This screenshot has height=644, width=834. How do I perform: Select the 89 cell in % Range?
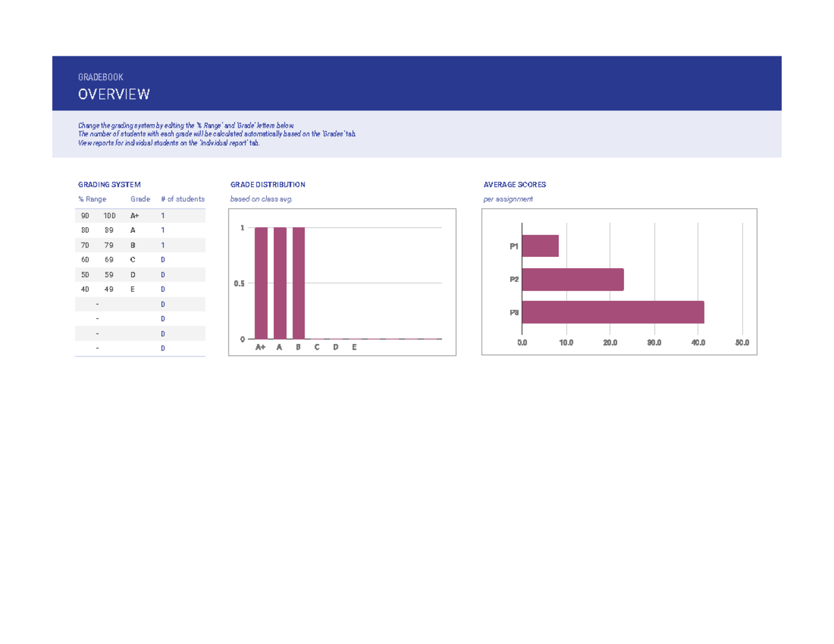click(x=110, y=231)
